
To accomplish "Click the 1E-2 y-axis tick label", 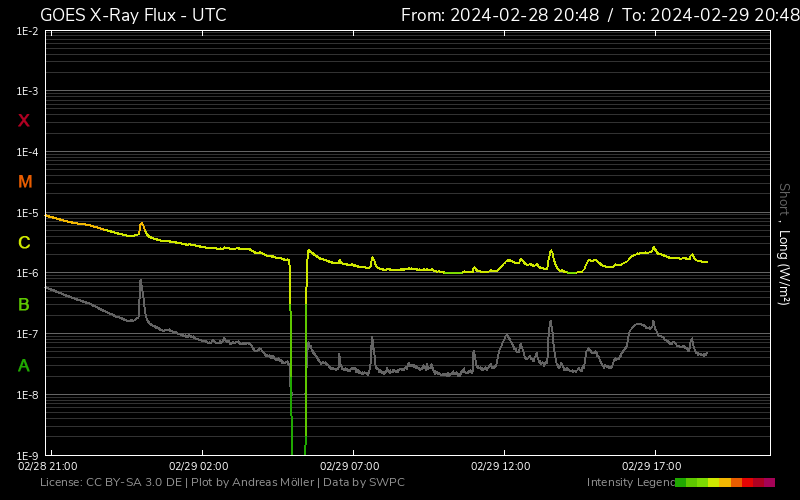I will 27,31.
